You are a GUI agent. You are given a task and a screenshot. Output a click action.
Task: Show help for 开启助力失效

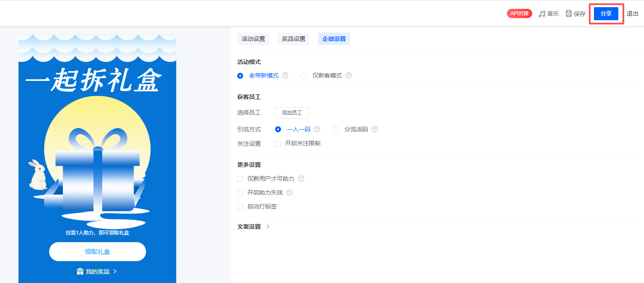[289, 192]
